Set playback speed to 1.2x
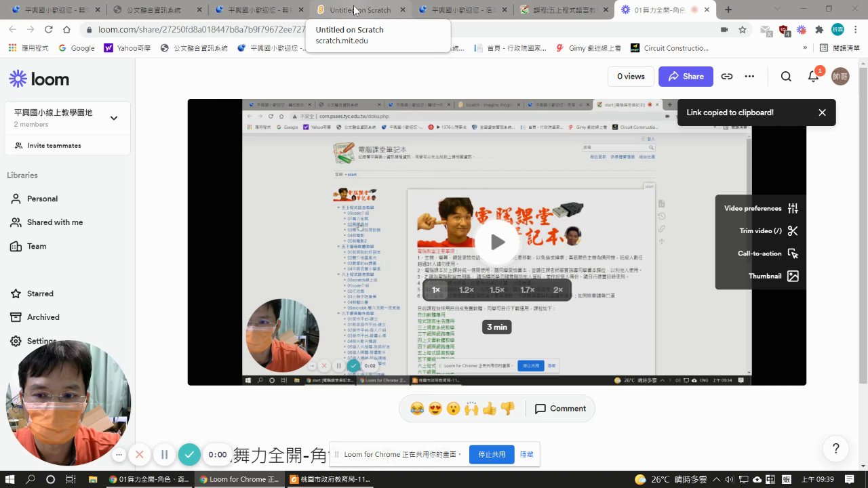 point(467,290)
